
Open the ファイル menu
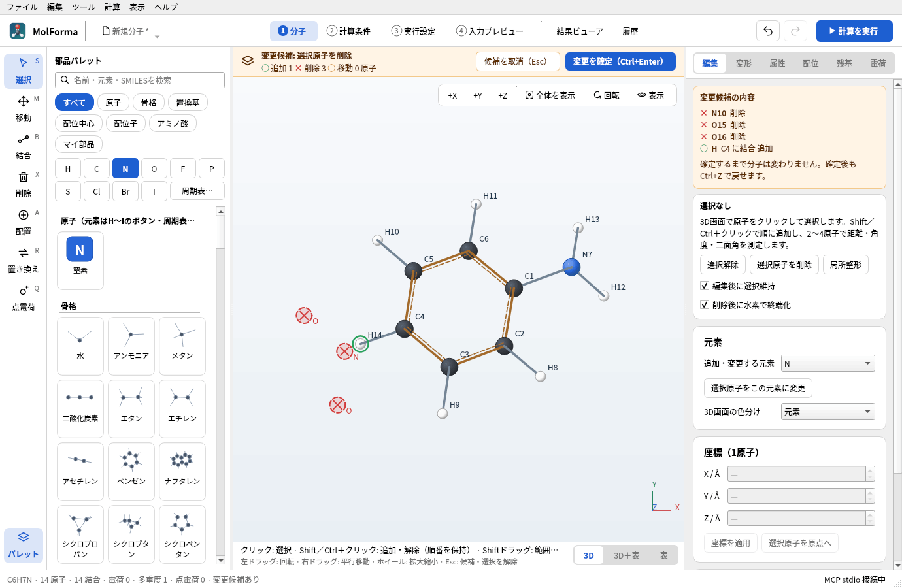(x=22, y=7)
